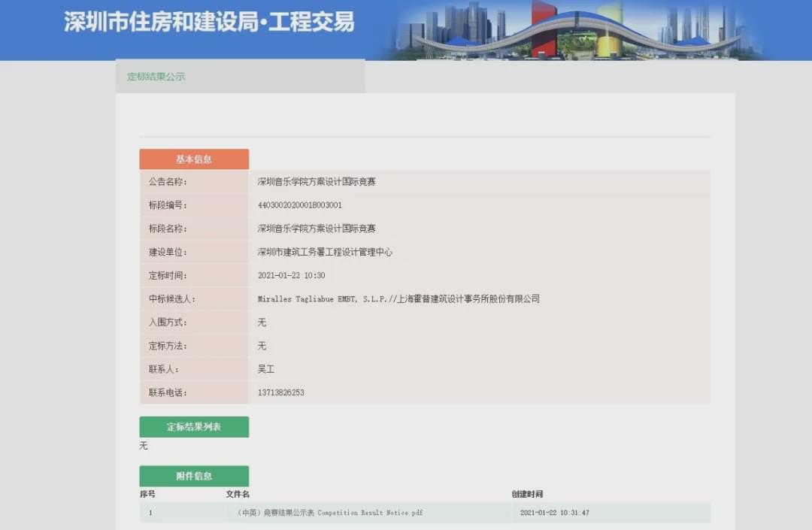The width and height of the screenshot is (812, 530).
Task: Select the 标段名称 row value text
Action: pyautogui.click(x=317, y=229)
